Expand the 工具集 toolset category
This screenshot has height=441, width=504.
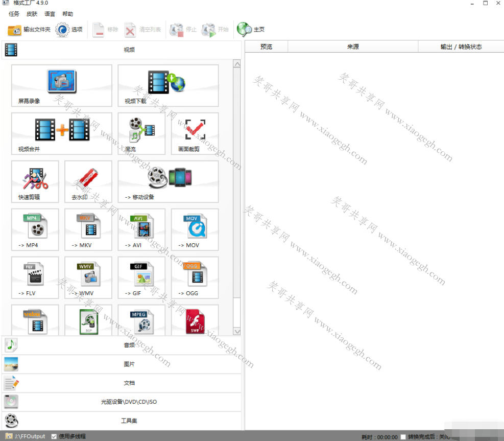[x=122, y=421]
